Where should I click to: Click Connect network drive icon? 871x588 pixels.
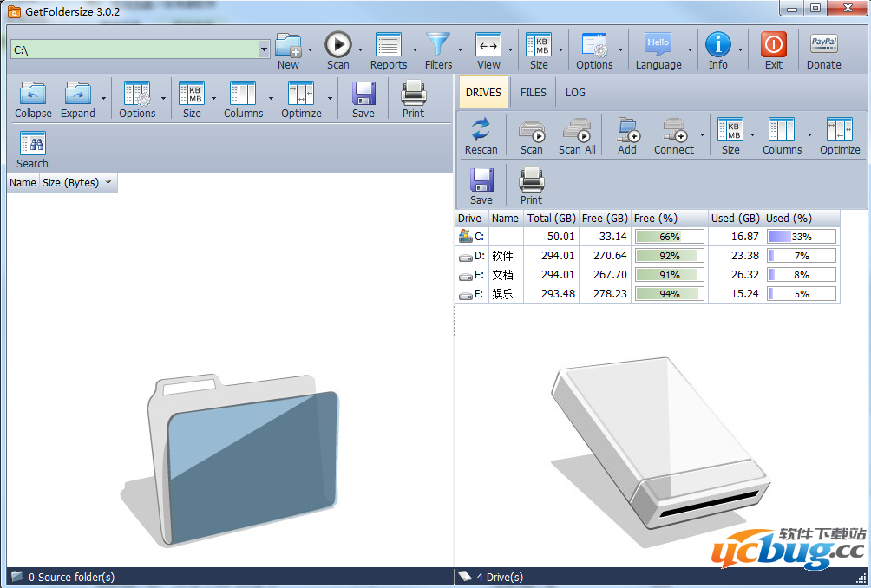673,131
